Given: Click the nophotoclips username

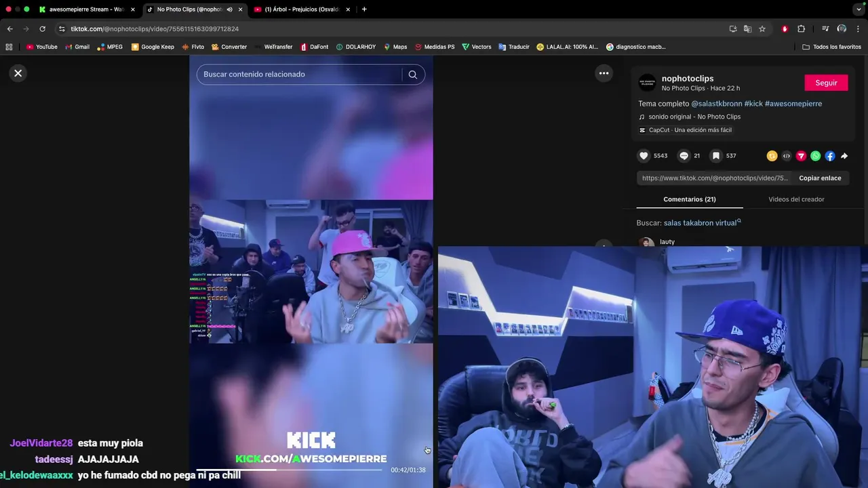Looking at the screenshot, I should pos(688,79).
